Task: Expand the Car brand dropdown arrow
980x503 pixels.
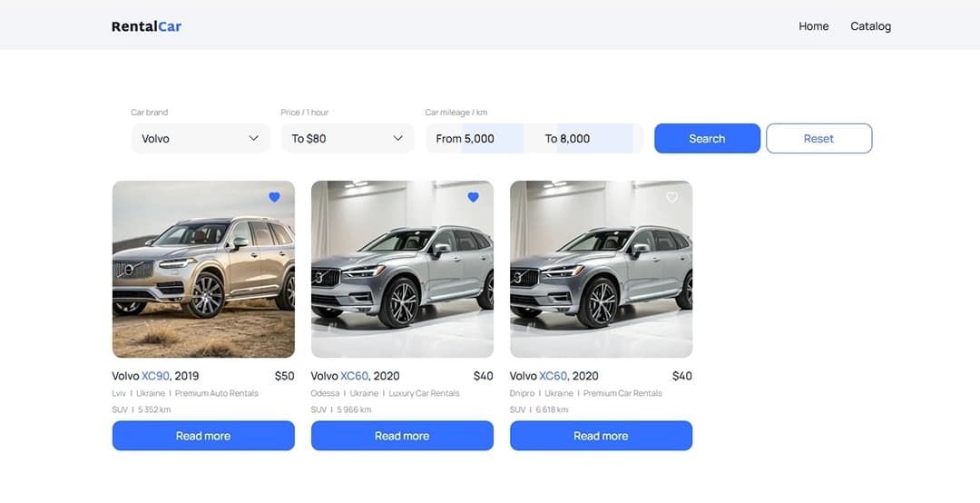Action: pos(254,138)
